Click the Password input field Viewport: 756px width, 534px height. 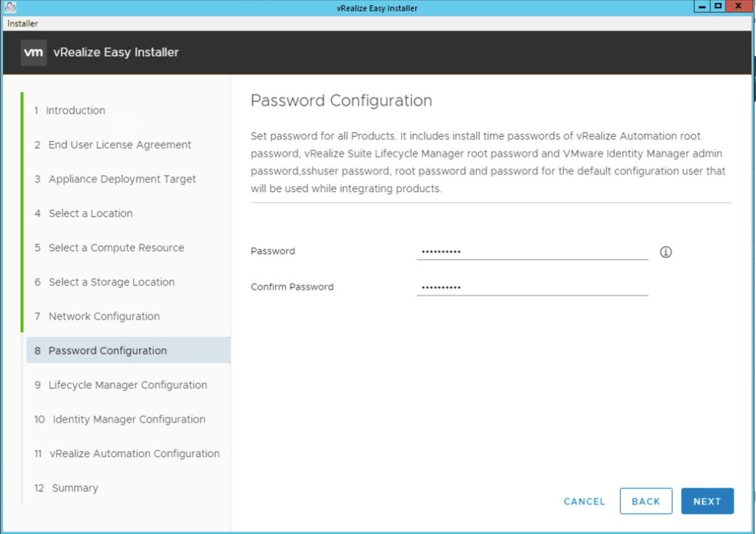[532, 252]
